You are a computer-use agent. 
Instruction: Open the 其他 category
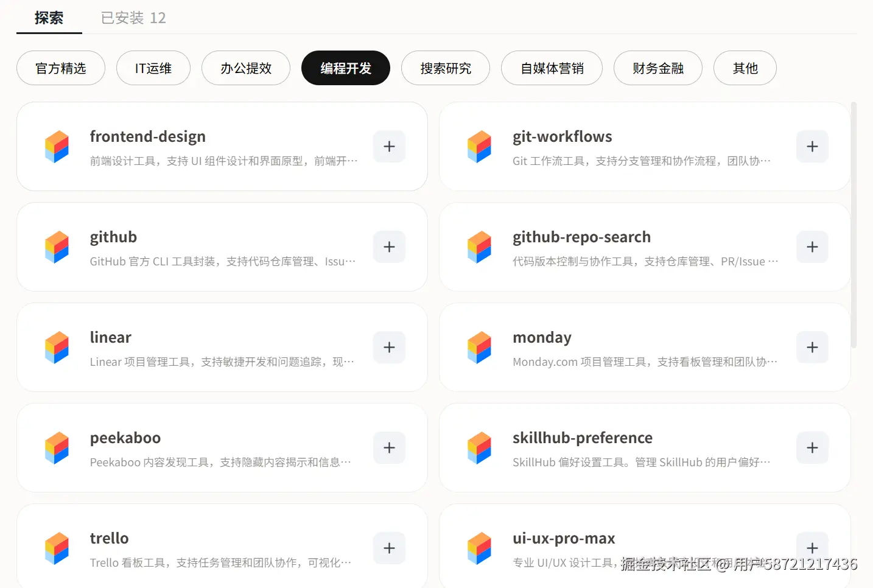[745, 68]
